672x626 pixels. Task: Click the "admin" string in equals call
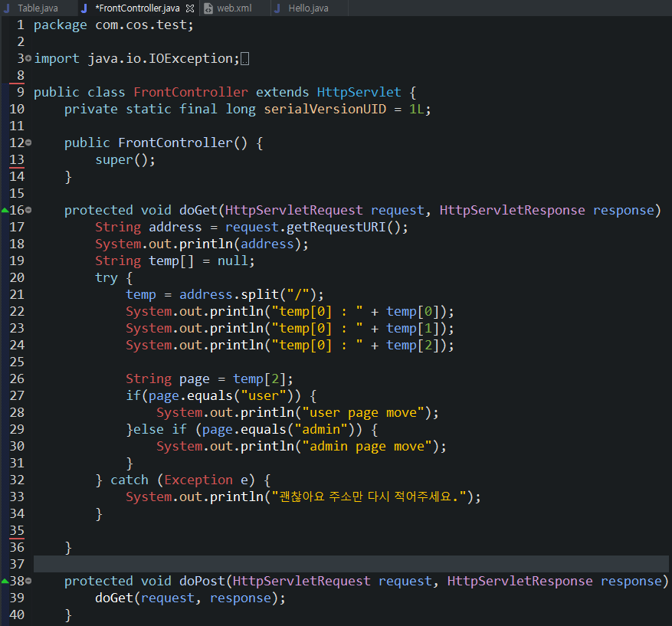click(x=321, y=429)
